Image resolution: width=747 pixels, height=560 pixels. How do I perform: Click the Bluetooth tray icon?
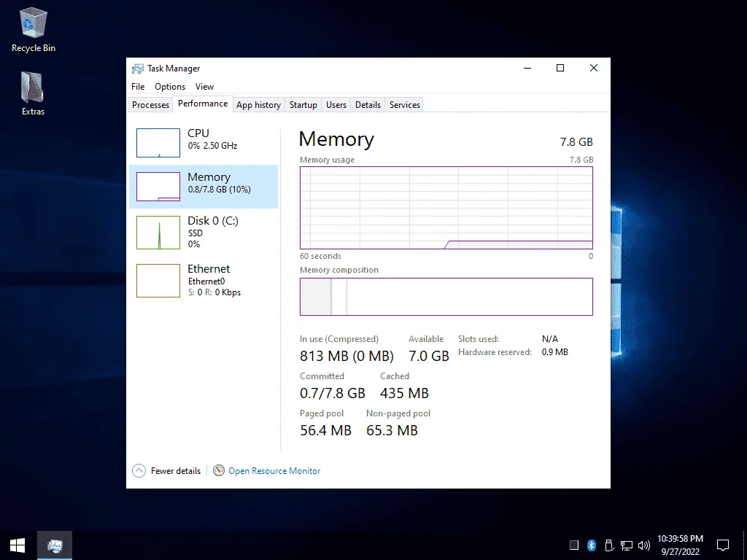[x=591, y=545]
